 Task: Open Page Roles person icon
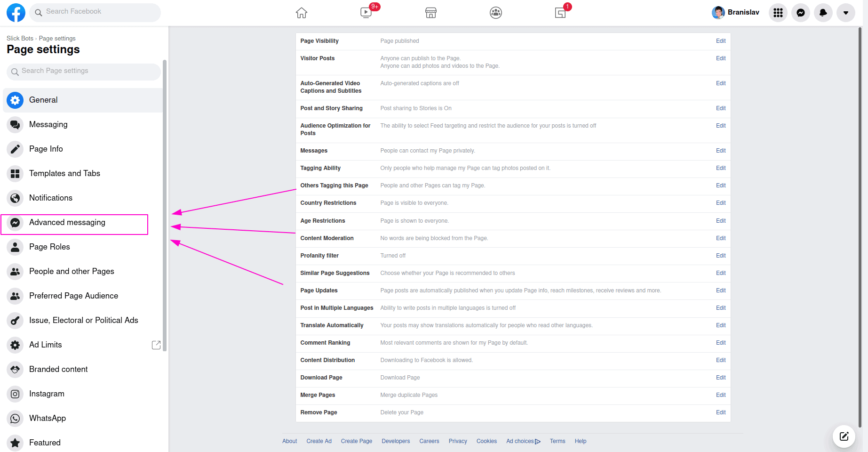pyautogui.click(x=15, y=247)
